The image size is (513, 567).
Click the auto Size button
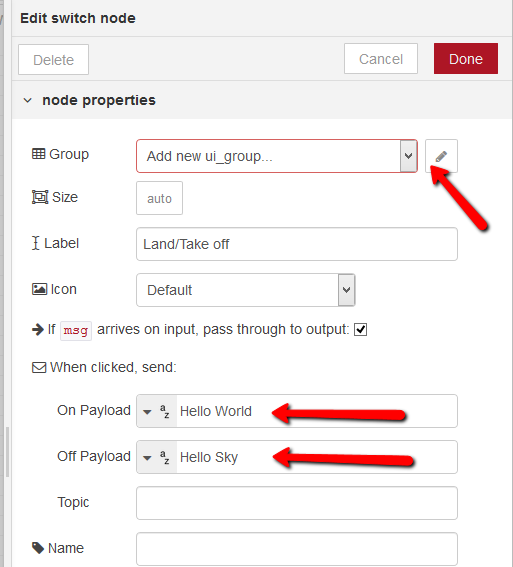(x=159, y=198)
